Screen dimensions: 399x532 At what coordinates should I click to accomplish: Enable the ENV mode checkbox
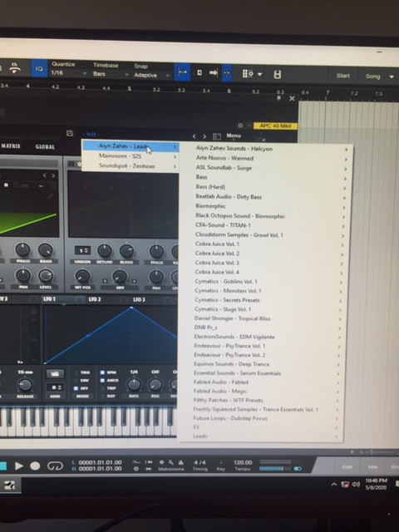click(x=76, y=381)
